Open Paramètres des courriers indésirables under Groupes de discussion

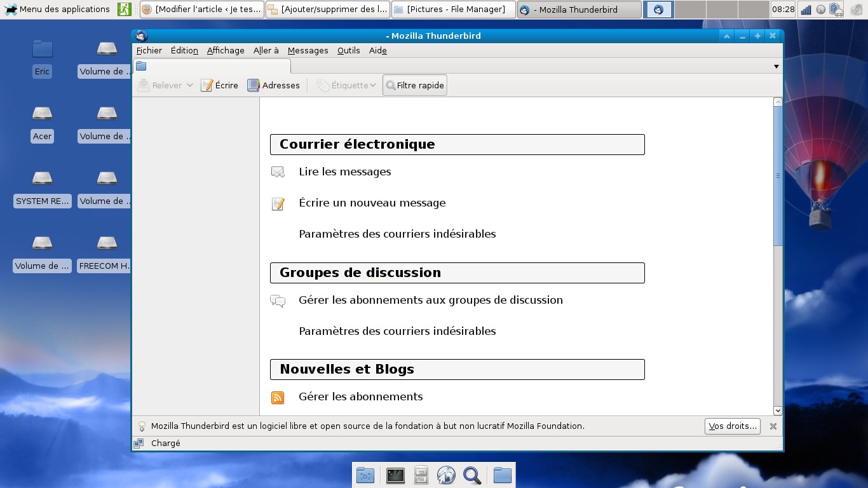click(x=397, y=331)
